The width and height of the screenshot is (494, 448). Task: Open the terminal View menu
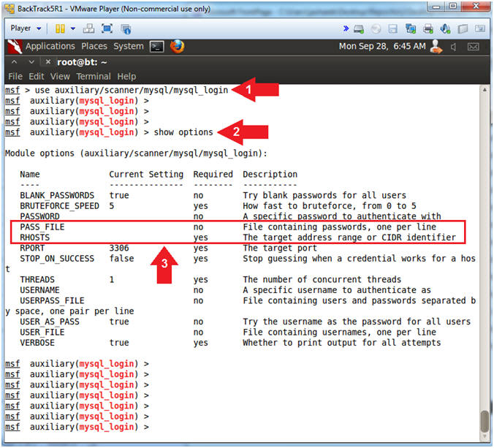(x=60, y=77)
